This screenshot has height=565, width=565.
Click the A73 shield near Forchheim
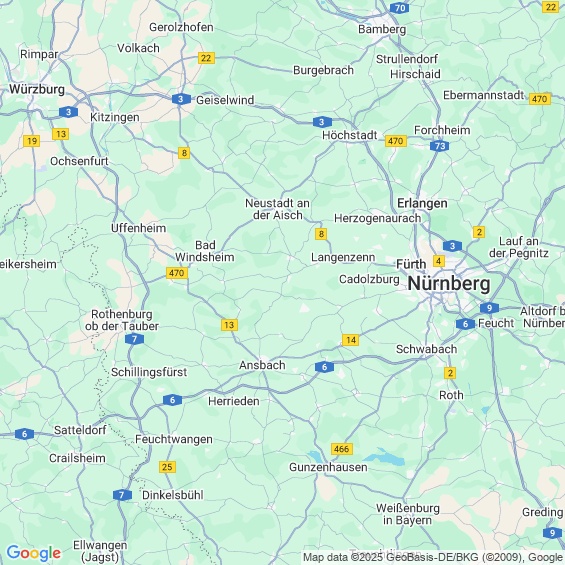point(440,146)
